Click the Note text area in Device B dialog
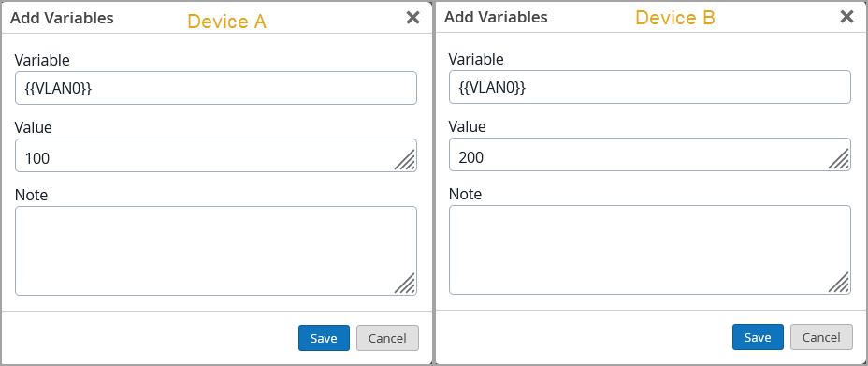Screen dimensions: 868x366 point(650,250)
